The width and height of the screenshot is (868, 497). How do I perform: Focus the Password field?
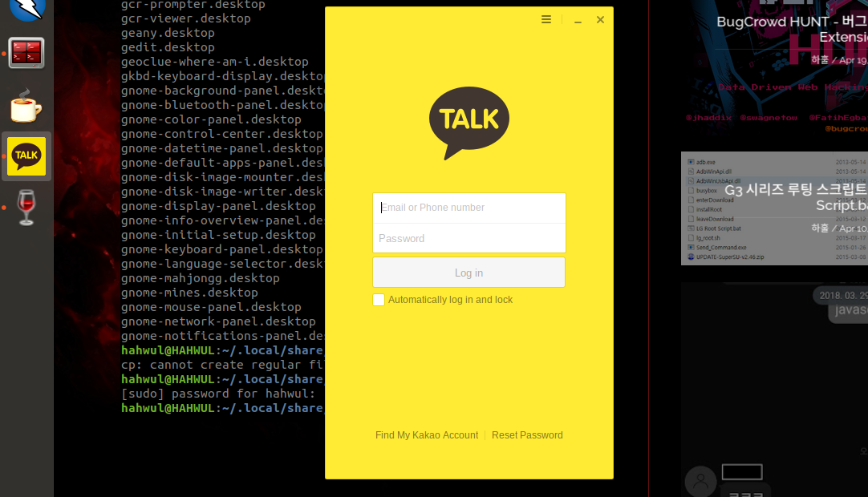[468, 239]
